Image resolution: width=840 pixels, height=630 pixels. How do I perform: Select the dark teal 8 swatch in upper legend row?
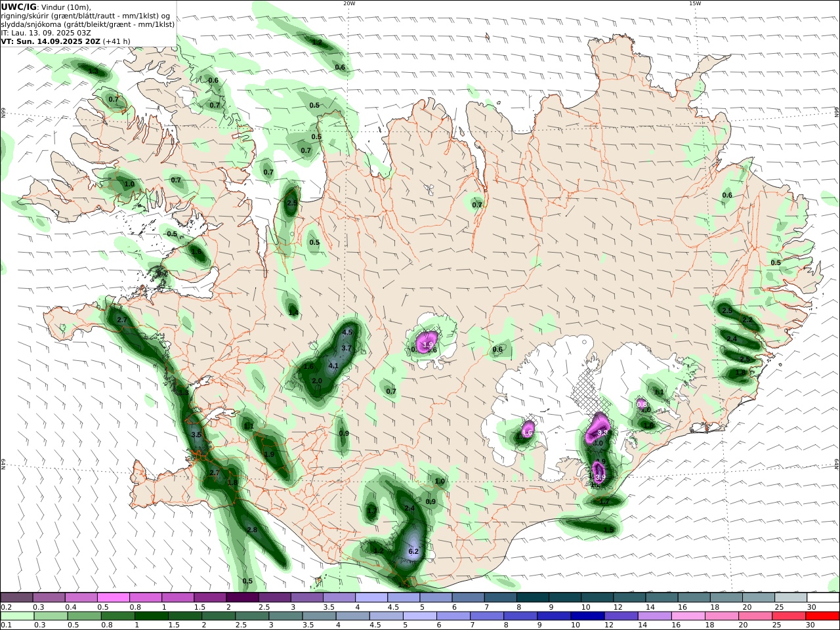click(x=532, y=597)
